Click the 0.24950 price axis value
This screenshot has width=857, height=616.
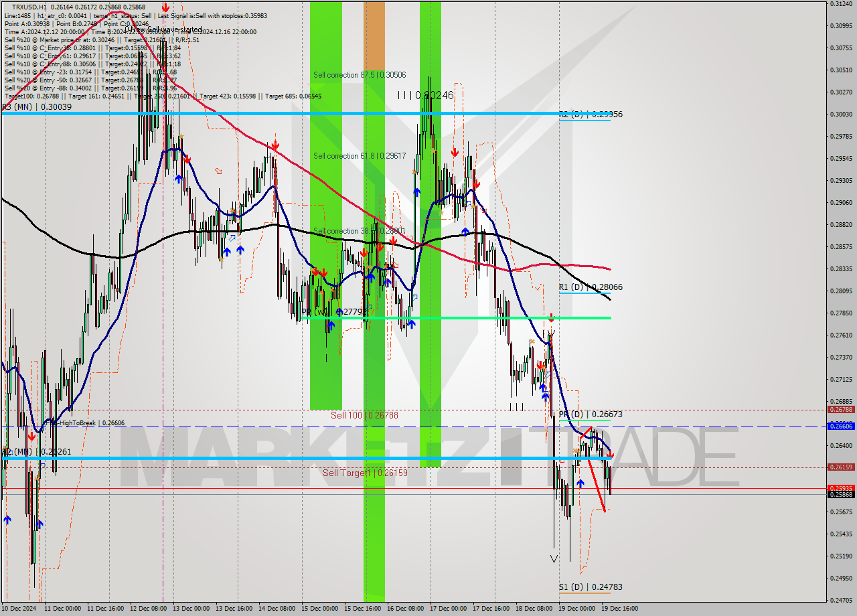[841, 578]
